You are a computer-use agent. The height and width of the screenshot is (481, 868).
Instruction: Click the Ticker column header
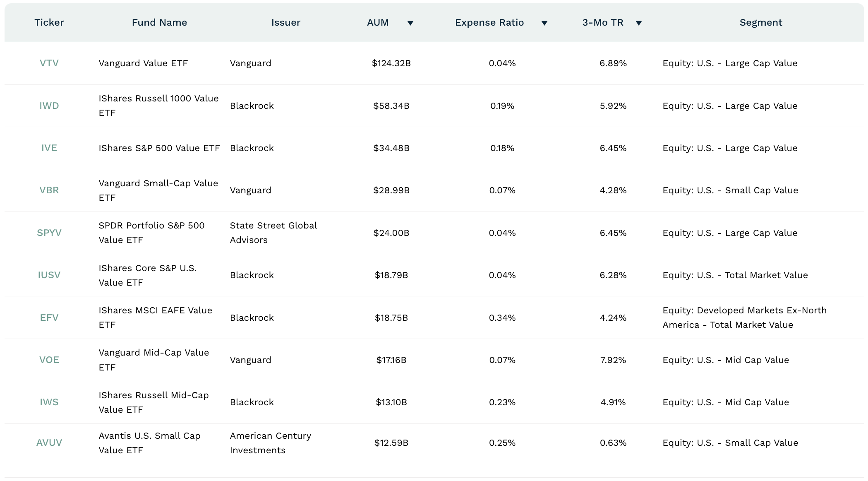49,22
